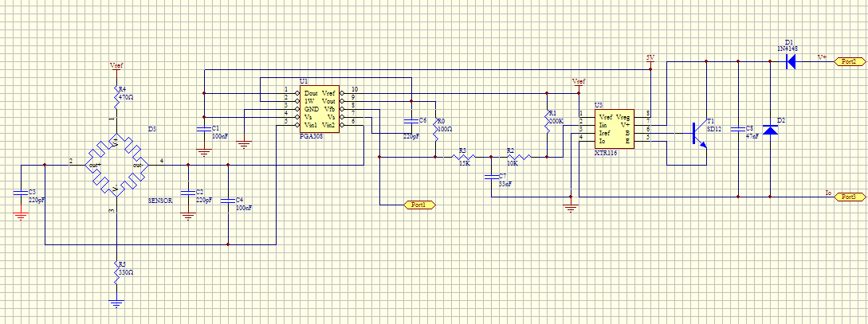Select capacitor C7 33nF symbol
868x324 pixels.
pos(491,177)
